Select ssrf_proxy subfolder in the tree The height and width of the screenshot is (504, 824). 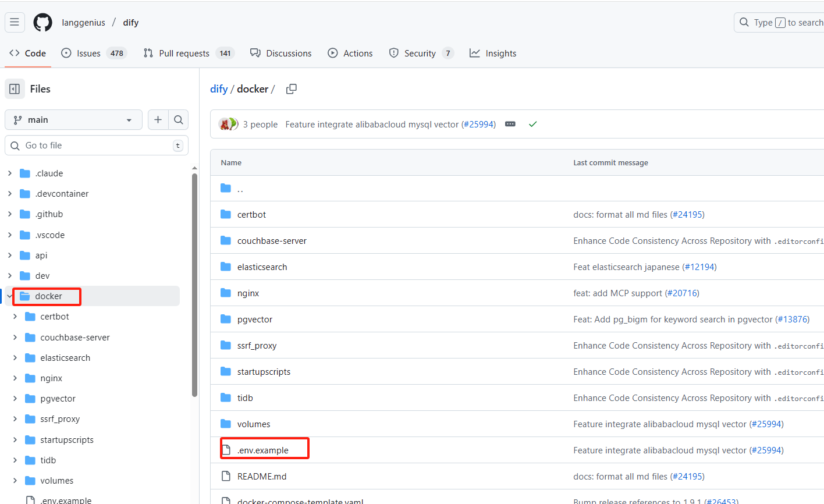pyautogui.click(x=60, y=419)
